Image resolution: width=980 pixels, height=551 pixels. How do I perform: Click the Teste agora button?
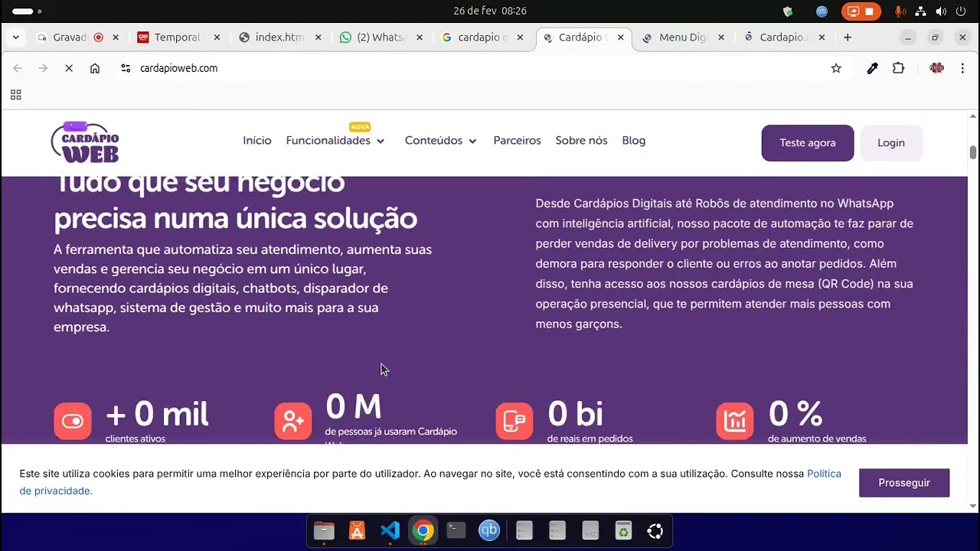pyautogui.click(x=808, y=143)
